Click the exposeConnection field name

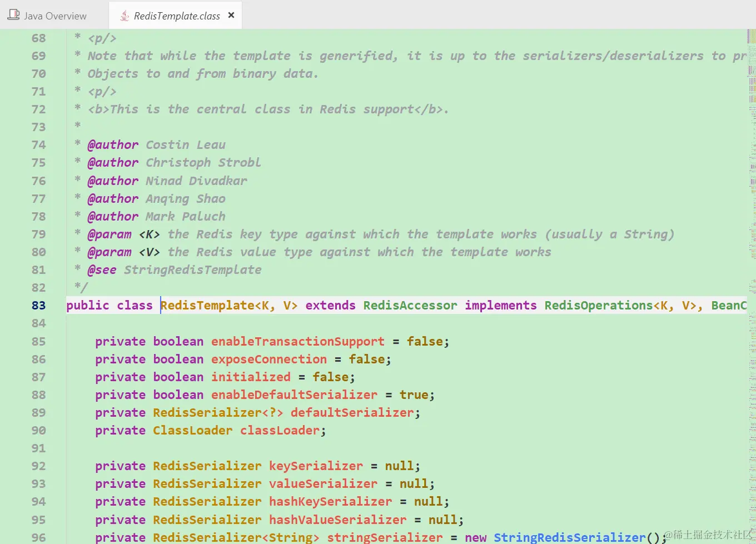pos(269,359)
